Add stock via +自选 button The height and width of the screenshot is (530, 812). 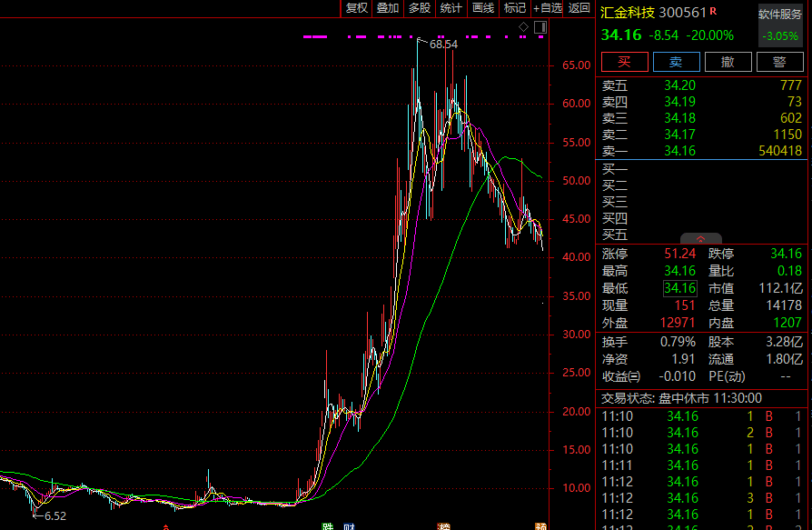pos(548,8)
